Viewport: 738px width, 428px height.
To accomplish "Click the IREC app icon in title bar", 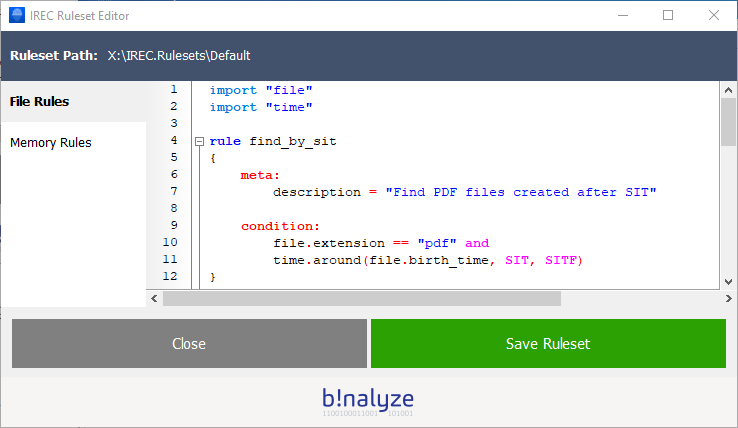I will (x=16, y=16).
